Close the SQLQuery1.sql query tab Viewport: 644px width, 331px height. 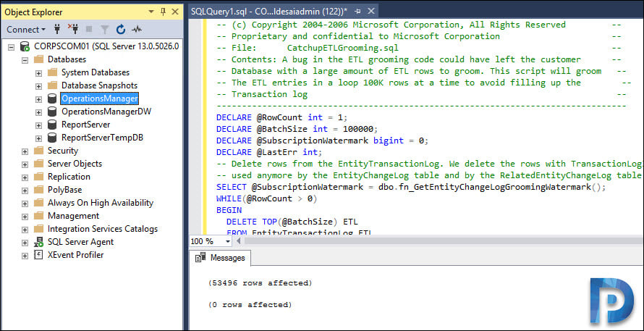point(370,12)
